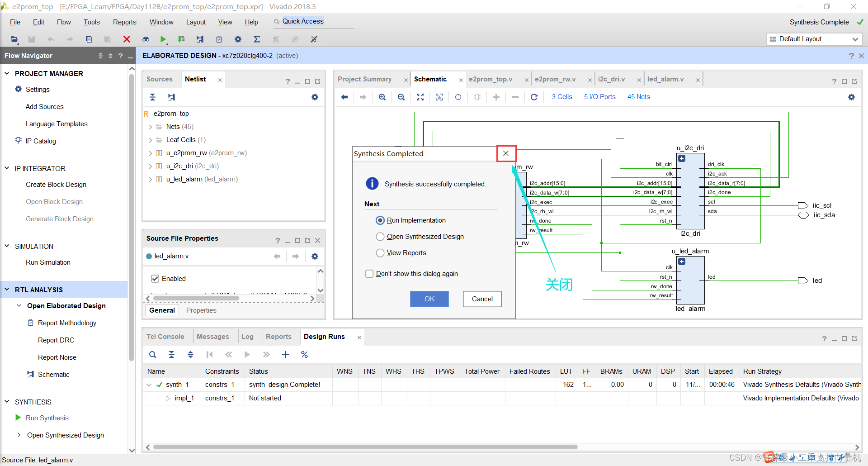Open the Flow menu
Image resolution: width=868 pixels, height=466 pixels.
tap(64, 22)
